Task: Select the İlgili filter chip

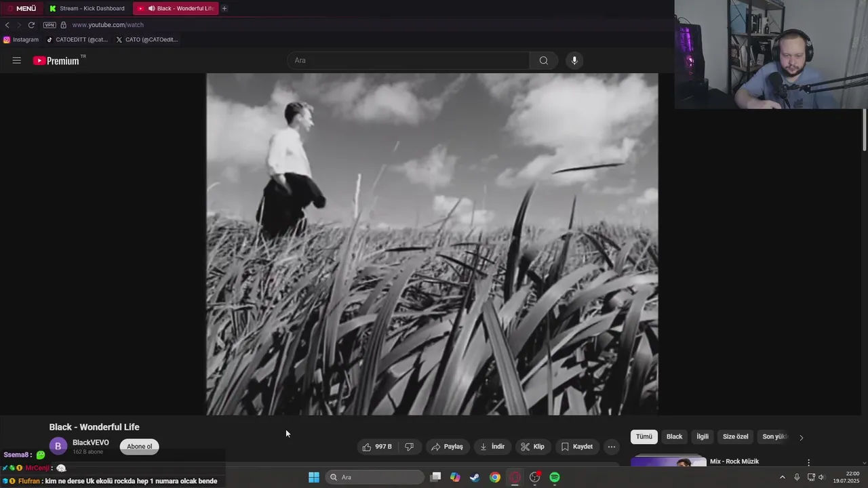Action: pos(703,436)
